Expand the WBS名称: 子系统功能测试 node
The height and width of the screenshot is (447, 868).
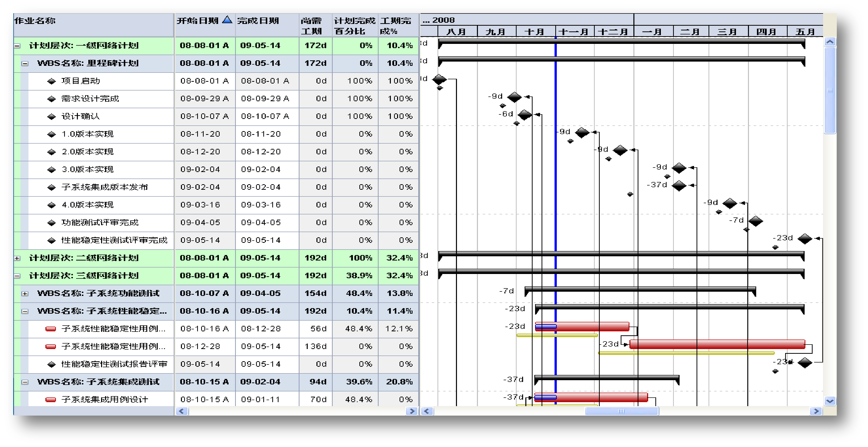click(25, 294)
